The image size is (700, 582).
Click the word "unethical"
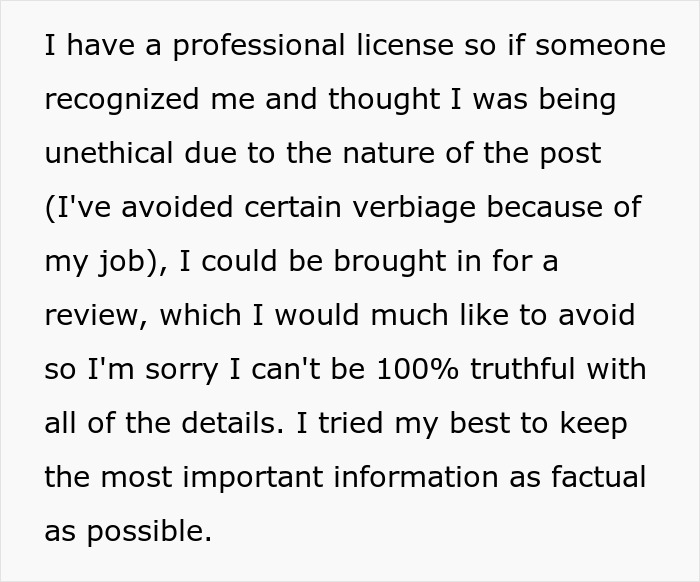(105, 154)
